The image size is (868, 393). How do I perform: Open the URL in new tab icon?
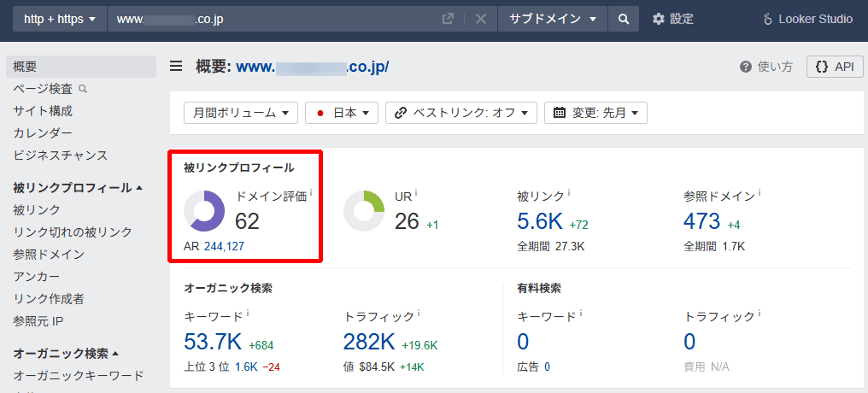coord(448,19)
